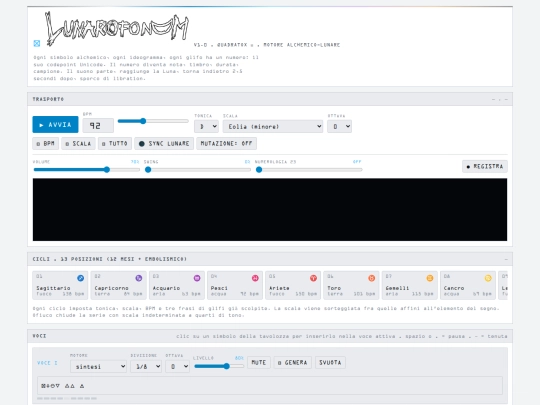Click the VOCE I label
Image resolution: width=540 pixels, height=405 pixels.
tap(47, 363)
